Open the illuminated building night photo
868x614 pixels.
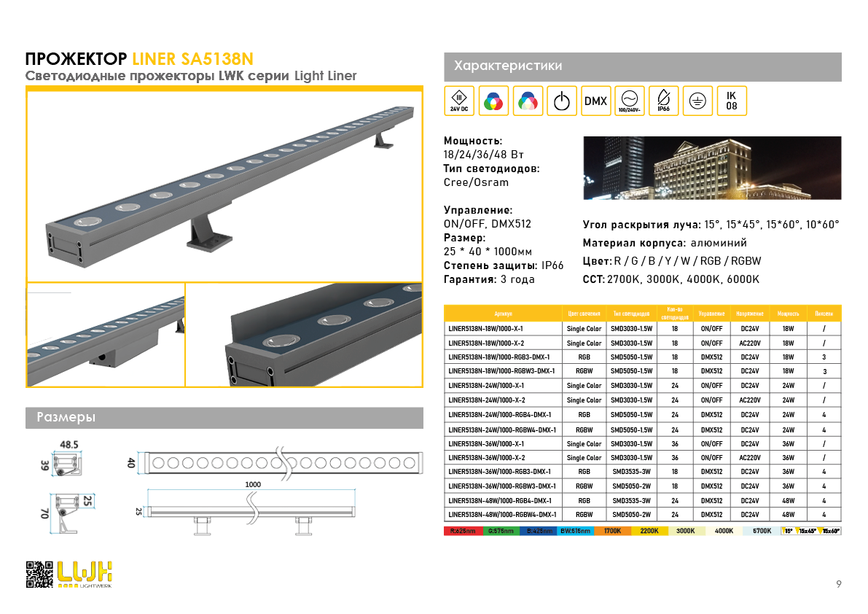point(711,168)
